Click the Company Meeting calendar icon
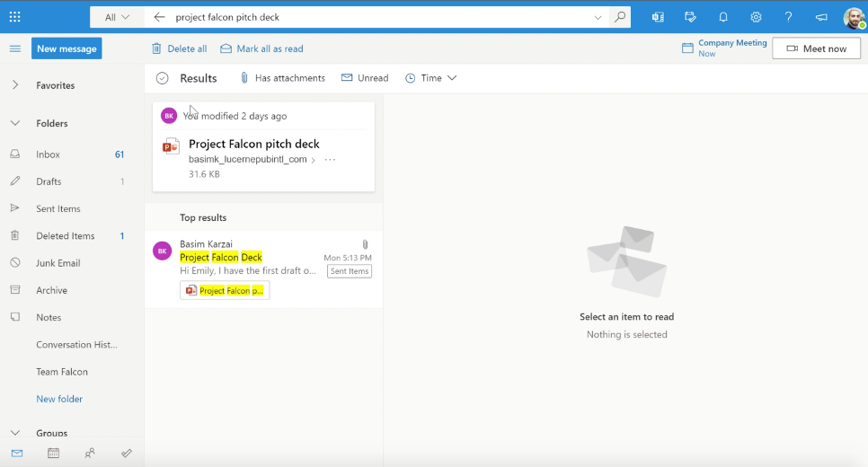The image size is (868, 467). coord(687,48)
